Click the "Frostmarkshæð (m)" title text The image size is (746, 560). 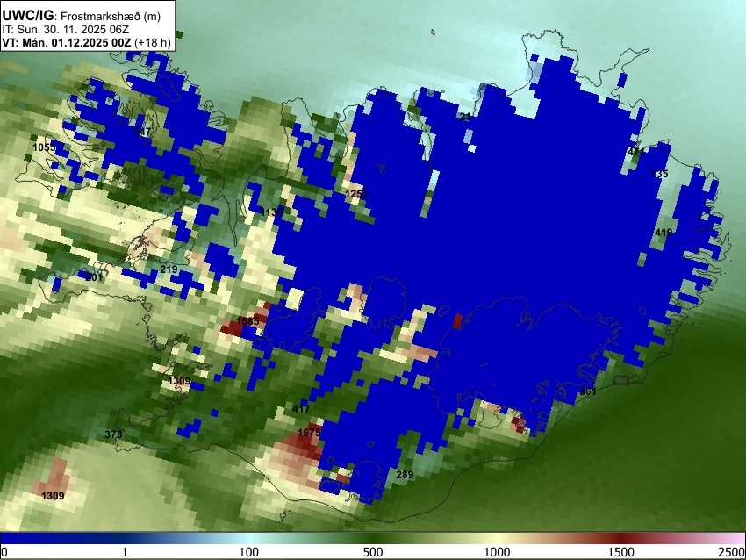[111, 16]
